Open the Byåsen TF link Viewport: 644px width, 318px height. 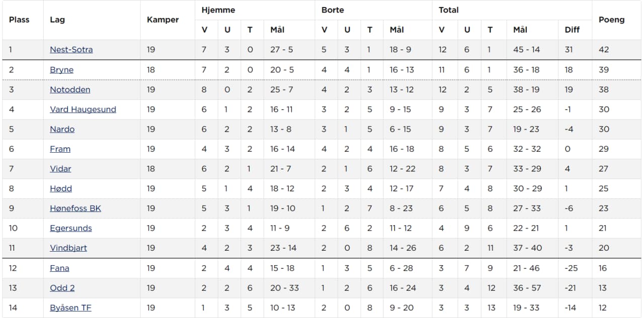pos(70,308)
